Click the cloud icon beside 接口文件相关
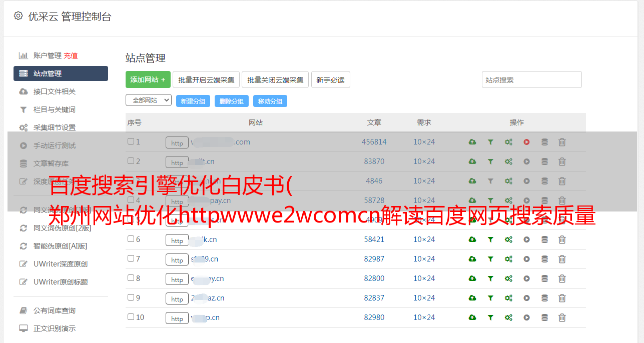This screenshot has height=343, width=644. tap(23, 91)
